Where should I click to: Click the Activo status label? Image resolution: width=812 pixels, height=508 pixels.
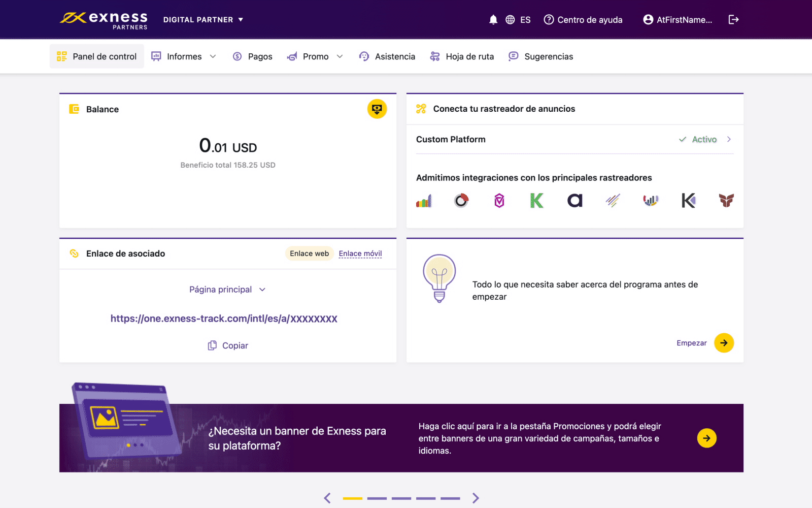pyautogui.click(x=704, y=139)
